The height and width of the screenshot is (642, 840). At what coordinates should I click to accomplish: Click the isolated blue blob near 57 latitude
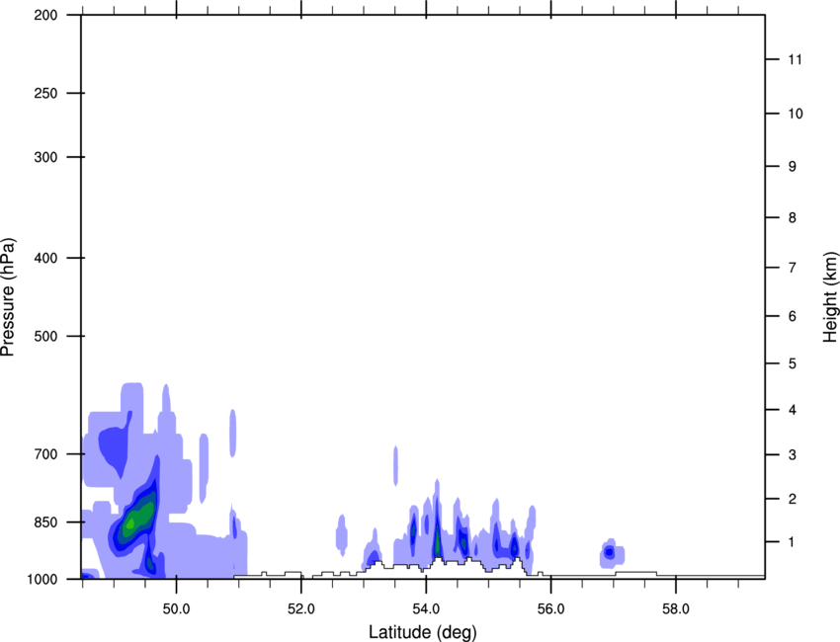(x=611, y=553)
